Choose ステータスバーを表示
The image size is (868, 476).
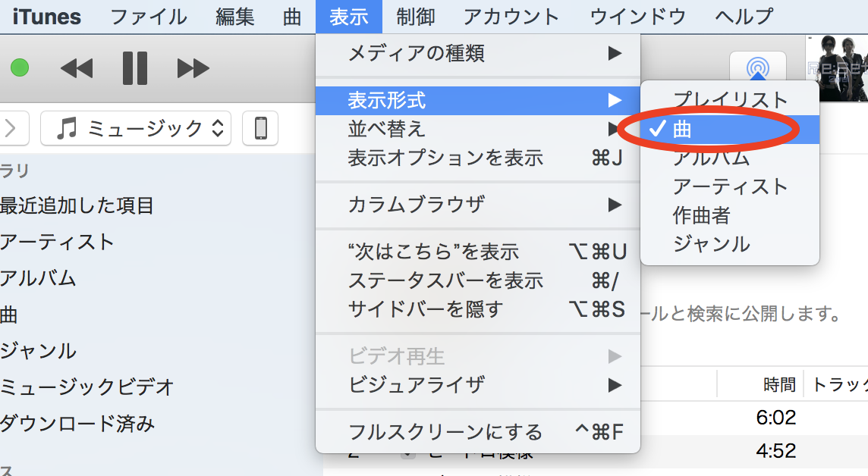coord(478,281)
